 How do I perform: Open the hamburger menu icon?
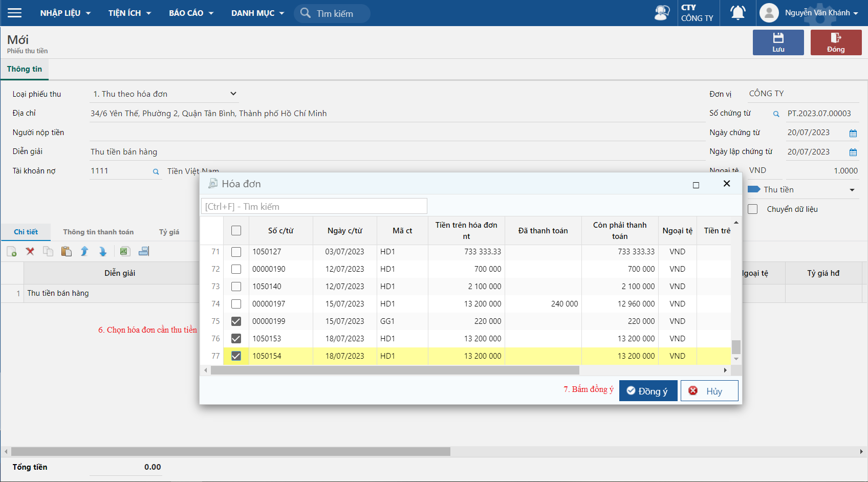pos(15,13)
